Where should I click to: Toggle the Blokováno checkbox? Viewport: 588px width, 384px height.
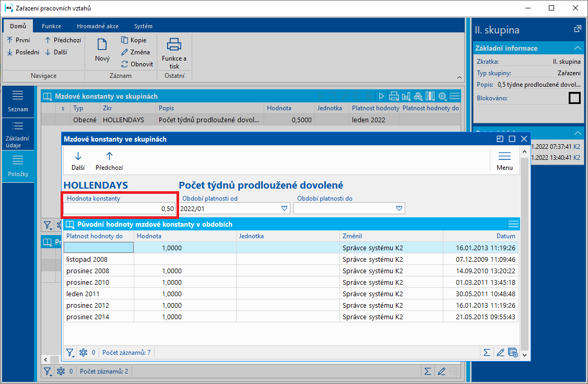coord(574,98)
